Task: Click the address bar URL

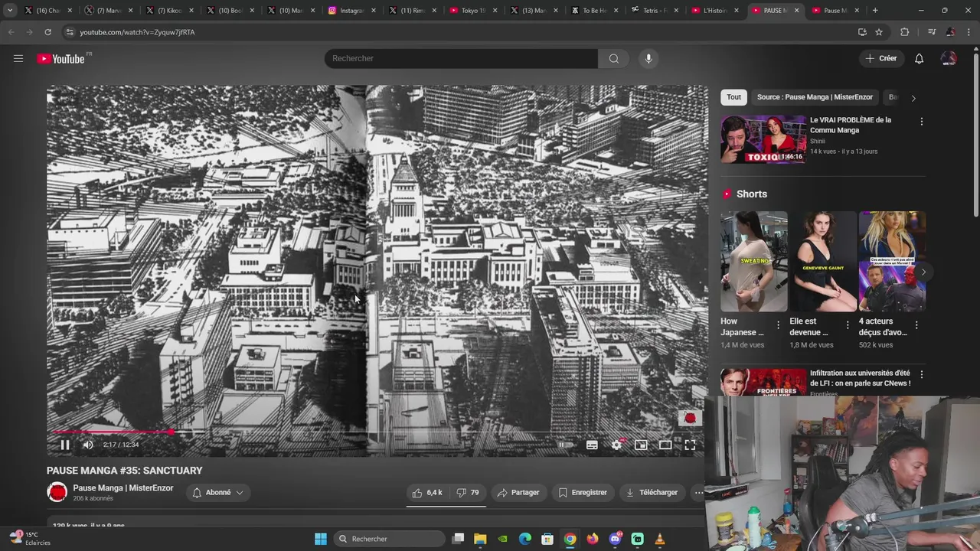Action: 137,32
